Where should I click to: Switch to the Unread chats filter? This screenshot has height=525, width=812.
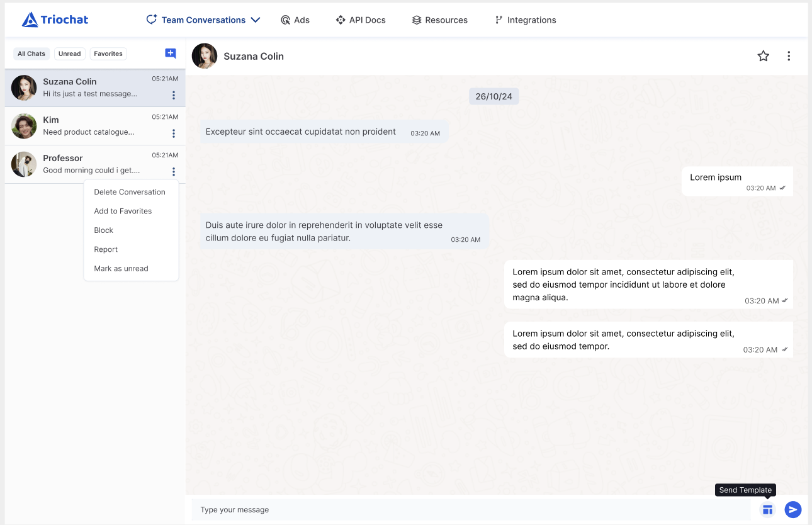pyautogui.click(x=69, y=54)
